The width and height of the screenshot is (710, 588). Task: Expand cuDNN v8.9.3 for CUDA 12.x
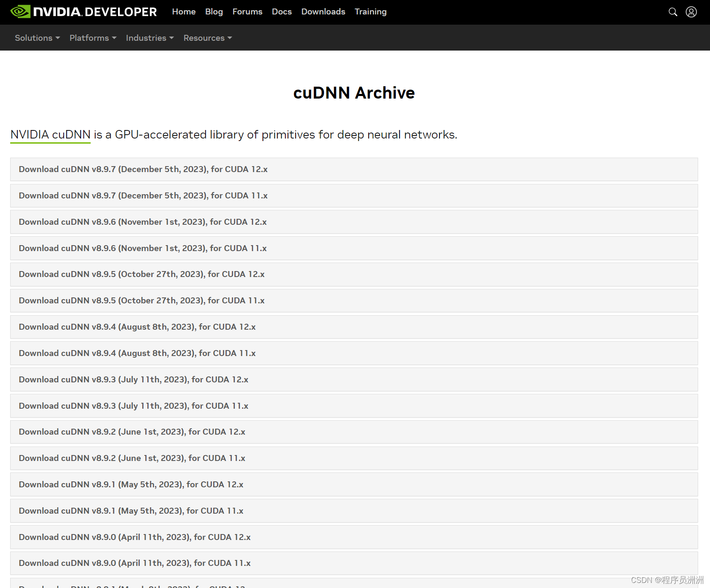tap(354, 379)
